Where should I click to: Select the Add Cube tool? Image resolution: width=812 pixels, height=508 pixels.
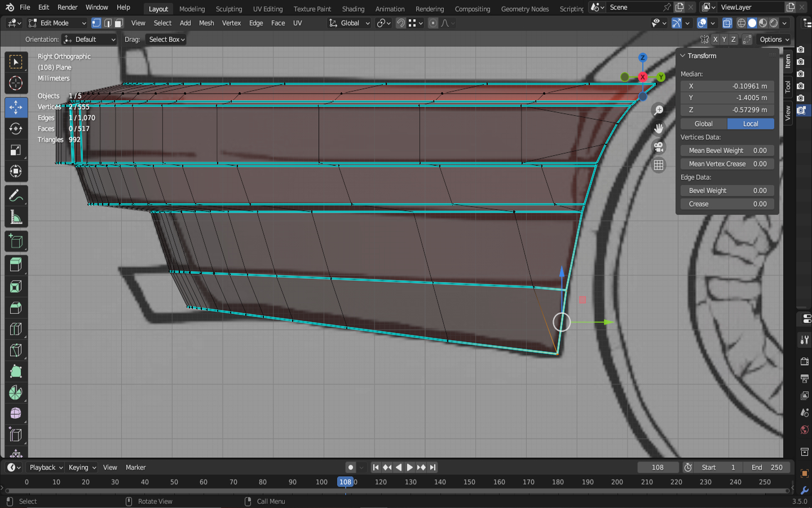click(x=16, y=242)
